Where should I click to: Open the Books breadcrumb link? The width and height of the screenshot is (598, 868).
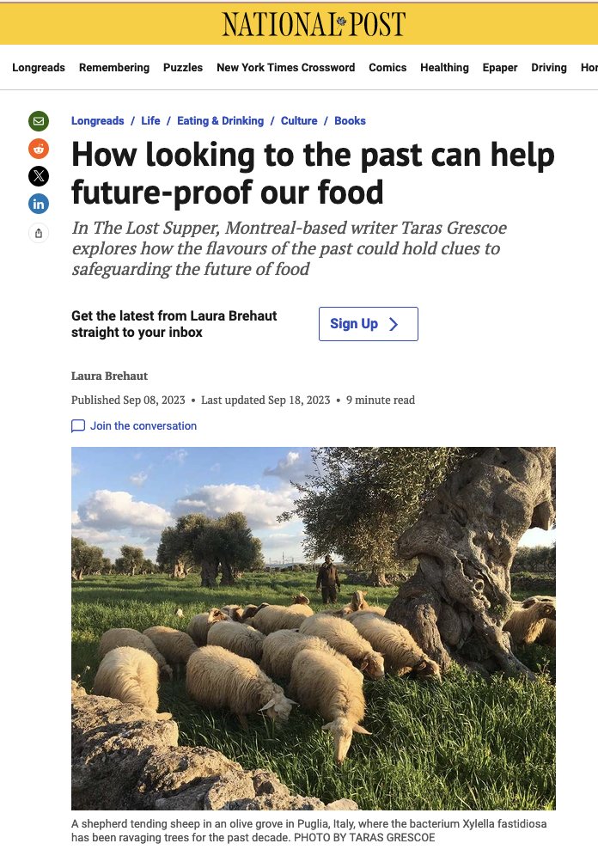tap(350, 120)
